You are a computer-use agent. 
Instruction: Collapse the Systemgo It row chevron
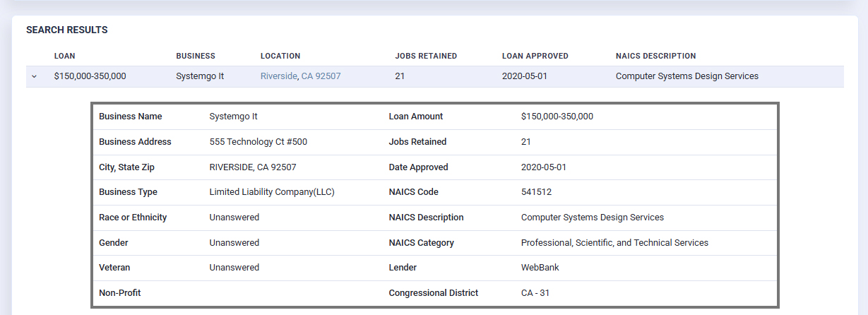34,76
